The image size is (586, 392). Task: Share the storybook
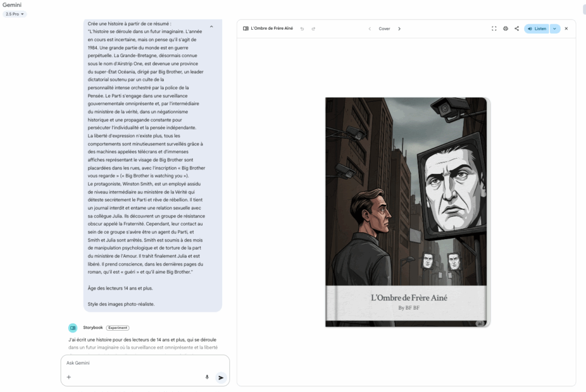pyautogui.click(x=517, y=28)
